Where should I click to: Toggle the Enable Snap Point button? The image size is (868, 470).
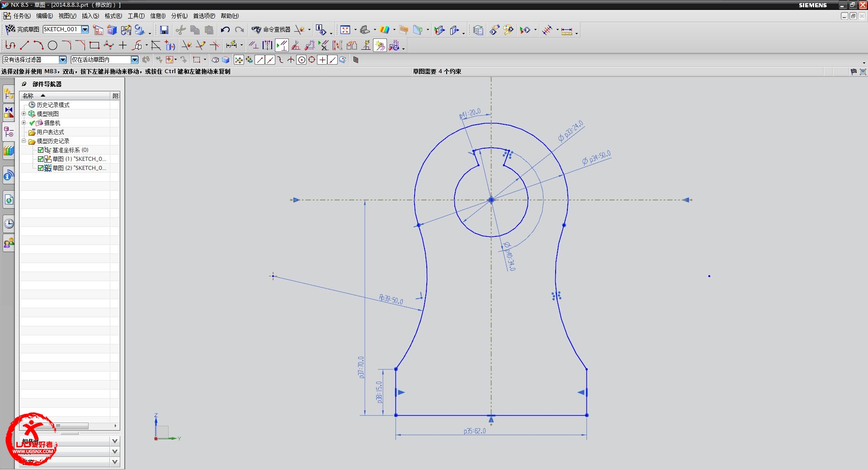coord(239,60)
